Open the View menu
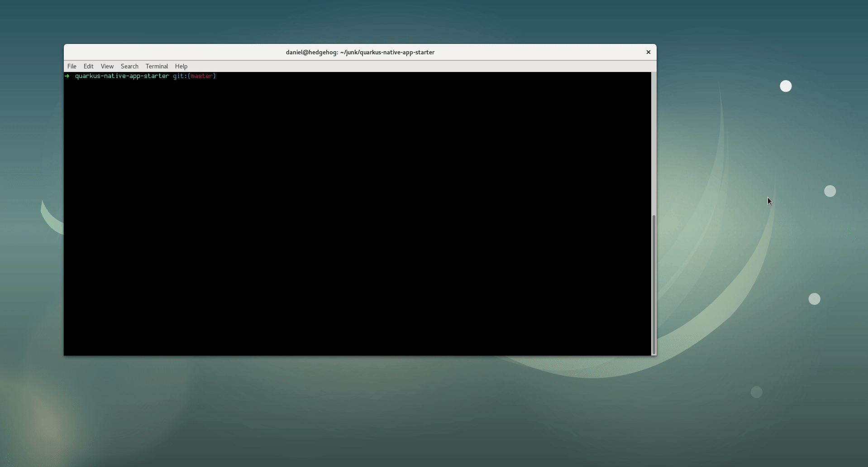The width and height of the screenshot is (868, 467). point(107,66)
